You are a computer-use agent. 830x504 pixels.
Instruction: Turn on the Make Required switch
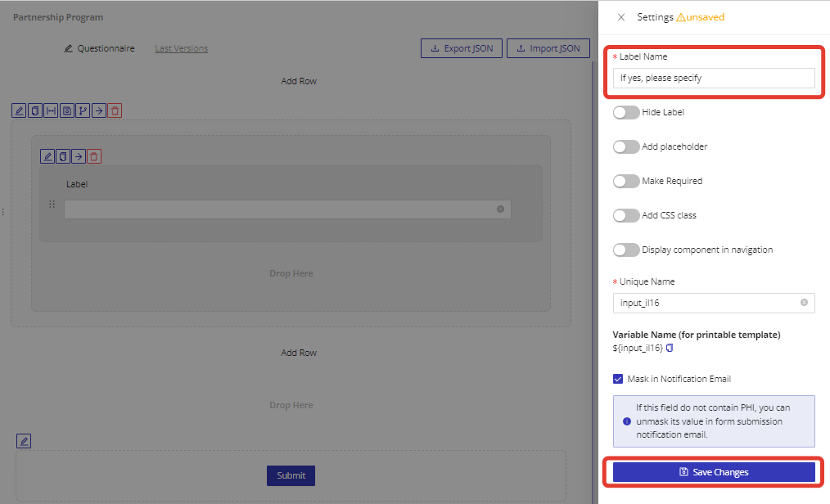(626, 181)
